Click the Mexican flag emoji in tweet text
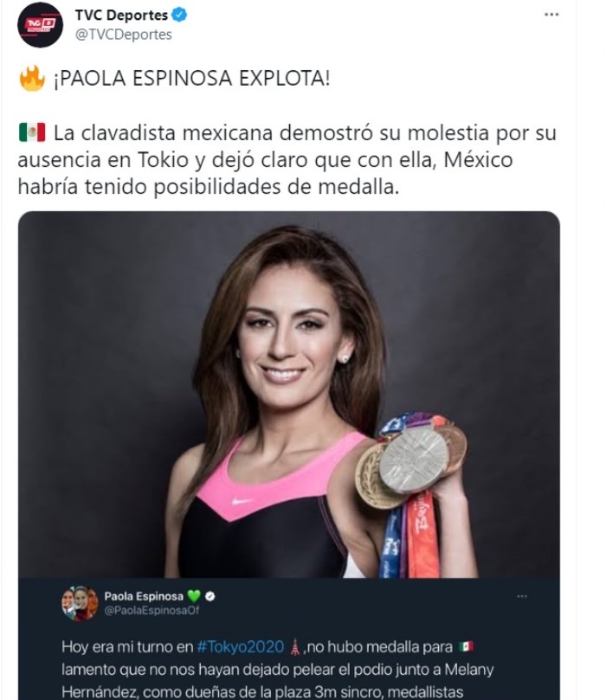The height and width of the screenshot is (700, 606). click(32, 132)
